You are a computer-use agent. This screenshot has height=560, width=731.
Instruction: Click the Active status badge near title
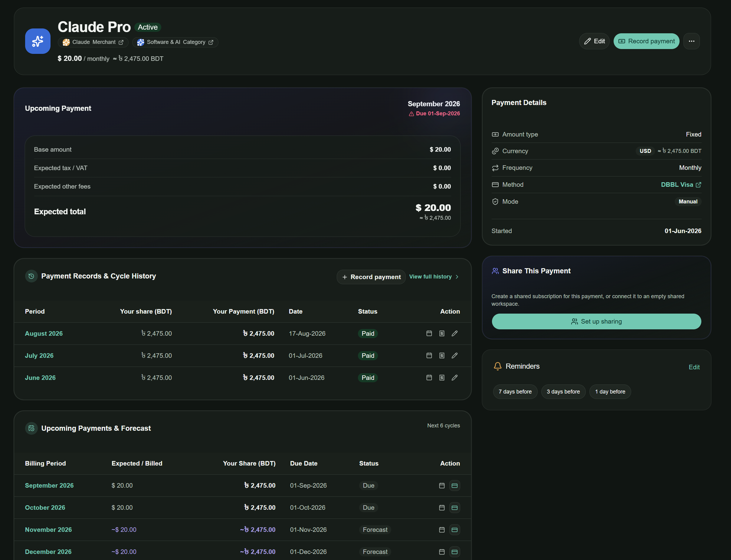[x=148, y=27]
